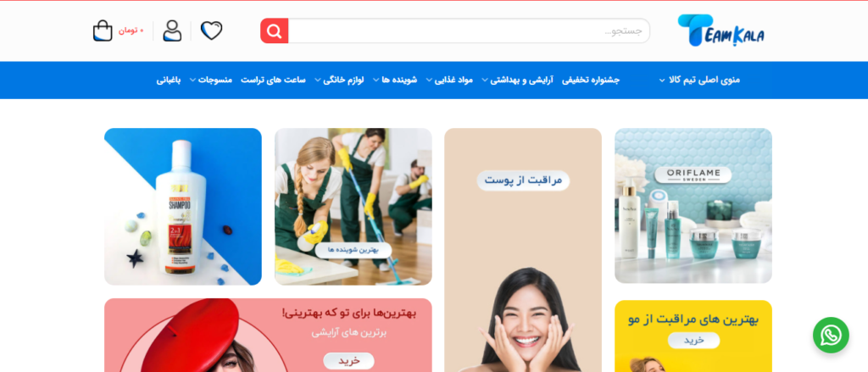Click the red search magnifier button
868x372 pixels.
[x=274, y=31]
